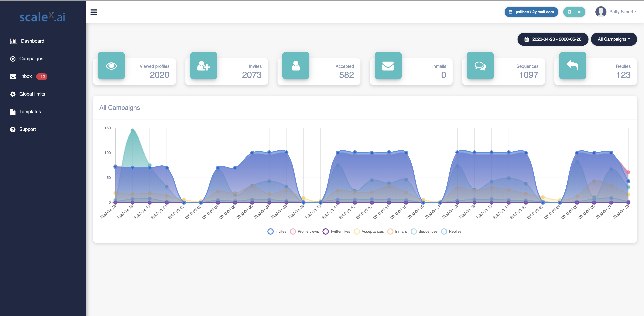Toggle Invites series in chart legend
The height and width of the screenshot is (316, 644).
pos(277,231)
